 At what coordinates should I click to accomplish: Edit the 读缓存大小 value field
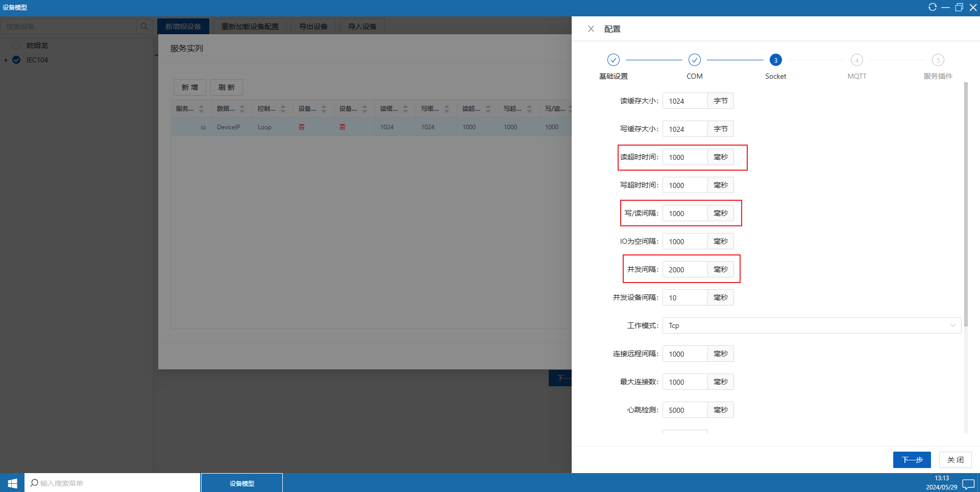click(685, 101)
